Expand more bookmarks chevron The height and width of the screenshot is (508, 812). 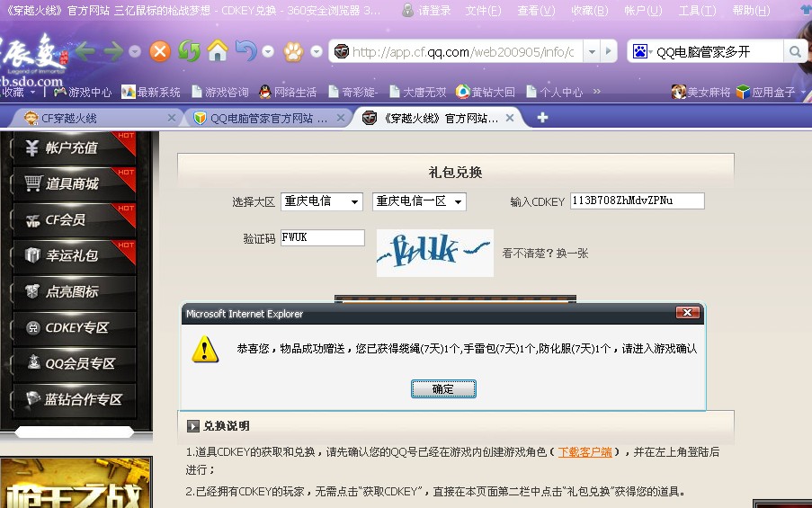coord(596,92)
